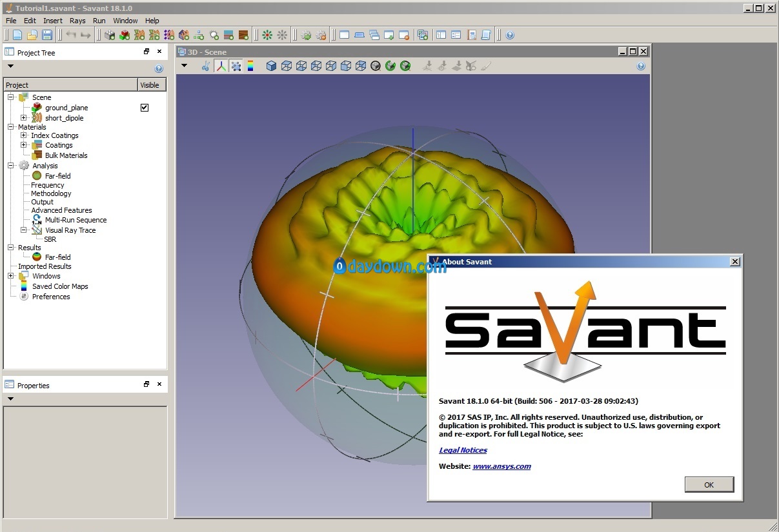Open the Help menu
Image resolution: width=779 pixels, height=532 pixels.
coord(152,21)
